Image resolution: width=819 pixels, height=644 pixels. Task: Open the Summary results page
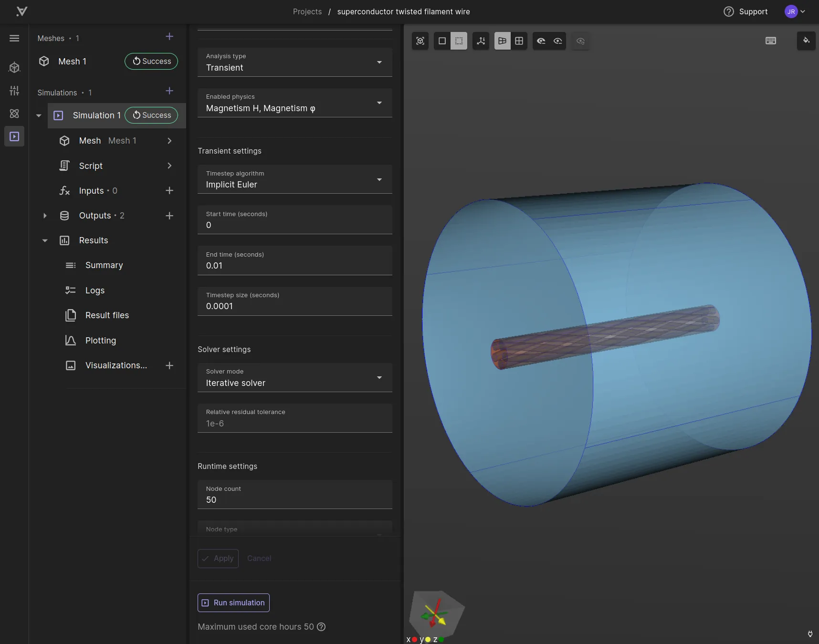[104, 265]
